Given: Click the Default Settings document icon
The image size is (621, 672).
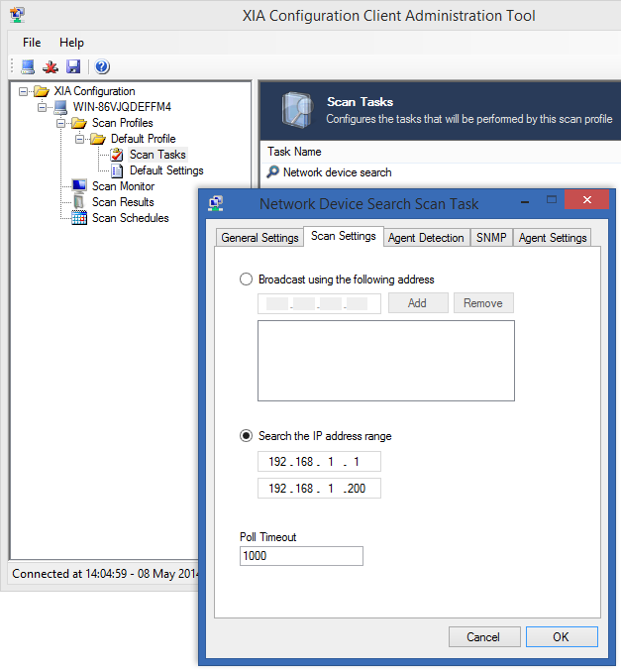Looking at the screenshot, I should (117, 170).
